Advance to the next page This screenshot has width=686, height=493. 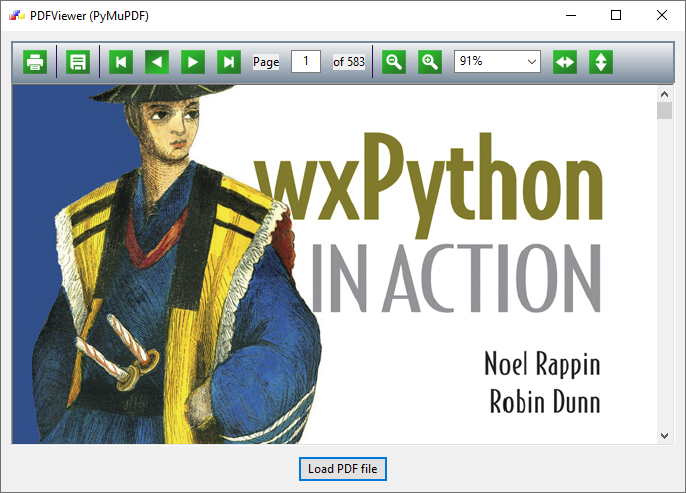coord(193,62)
